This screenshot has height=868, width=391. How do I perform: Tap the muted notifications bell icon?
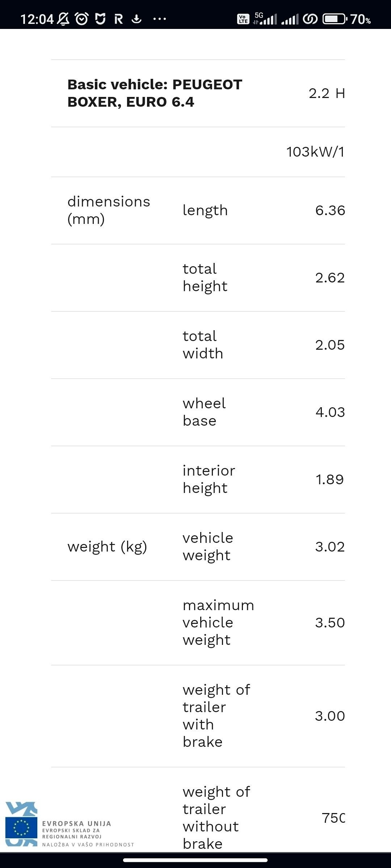pyautogui.click(x=64, y=19)
